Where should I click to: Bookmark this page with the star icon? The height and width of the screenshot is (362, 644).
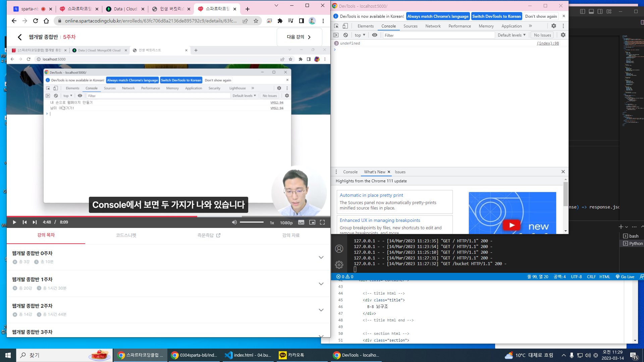point(256,21)
